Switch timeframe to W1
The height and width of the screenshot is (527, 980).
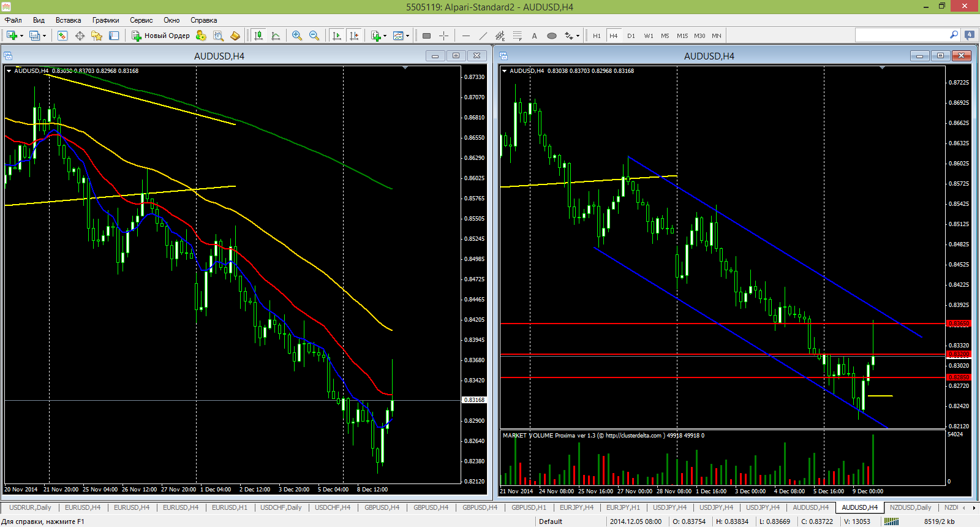649,36
